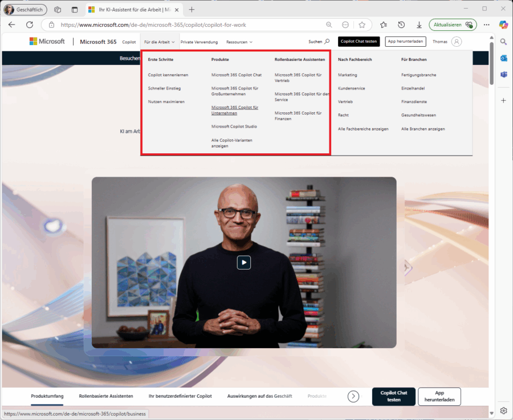
Task: Add page to favorites with the star icon
Action: (x=362, y=25)
